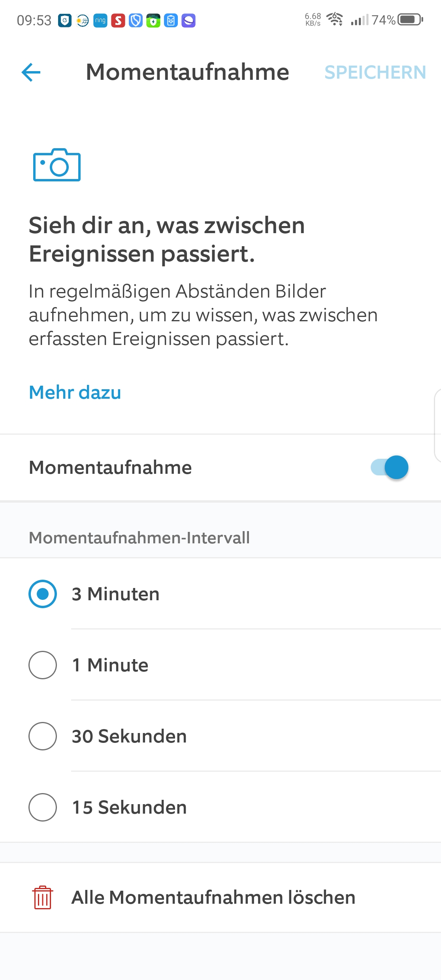Select the 1 Minute interval option
Image resolution: width=441 pixels, height=980 pixels.
click(x=43, y=665)
